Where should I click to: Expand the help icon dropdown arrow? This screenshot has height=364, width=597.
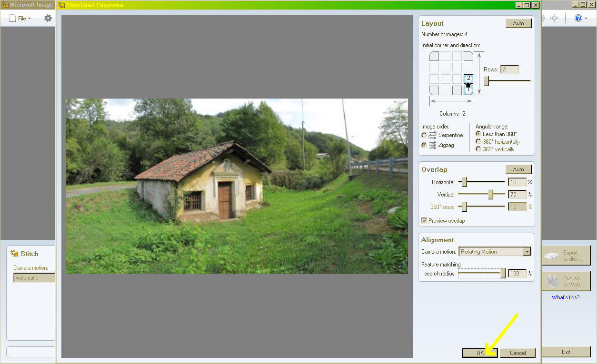pyautogui.click(x=587, y=19)
